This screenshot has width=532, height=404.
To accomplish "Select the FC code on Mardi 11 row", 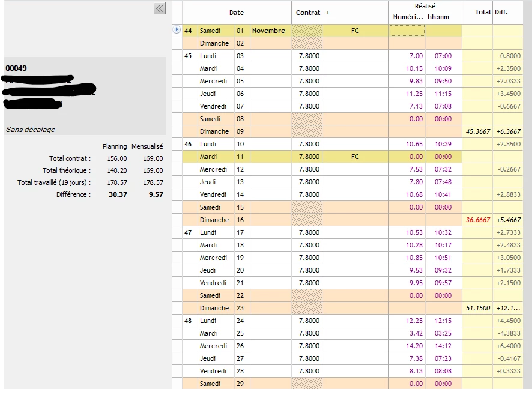I will coord(355,157).
